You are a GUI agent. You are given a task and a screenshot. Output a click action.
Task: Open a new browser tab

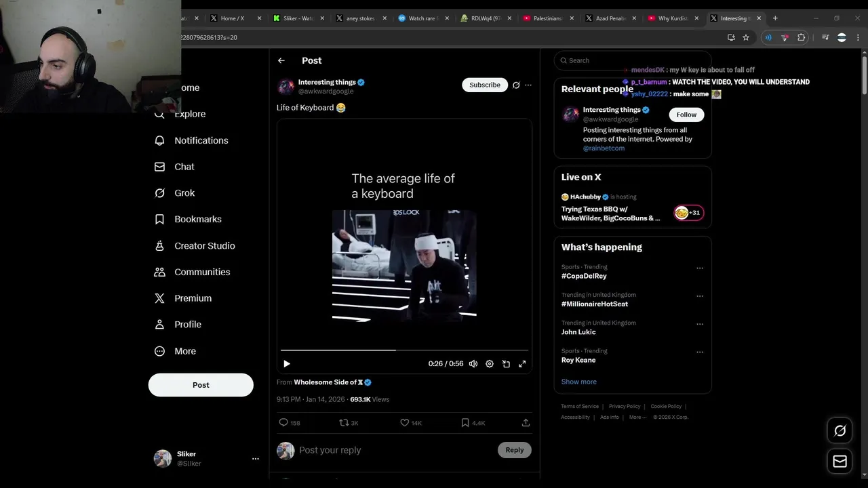[775, 18]
